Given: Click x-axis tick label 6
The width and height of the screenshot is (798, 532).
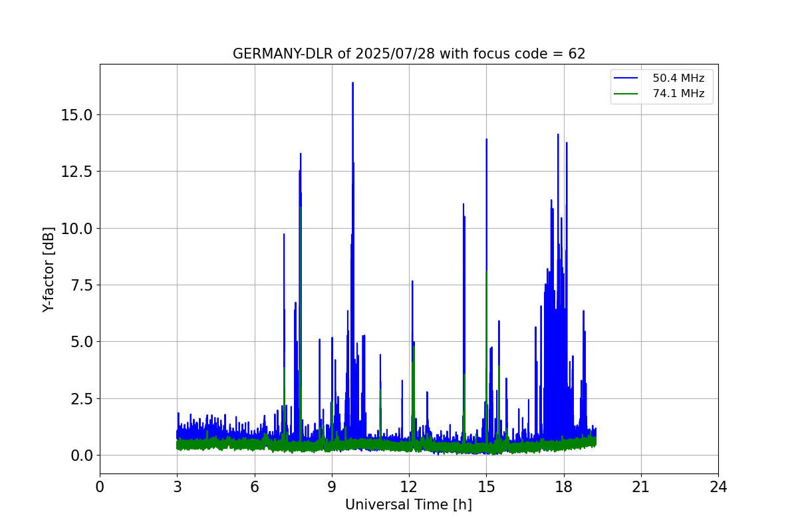Looking at the screenshot, I should pos(255,487).
